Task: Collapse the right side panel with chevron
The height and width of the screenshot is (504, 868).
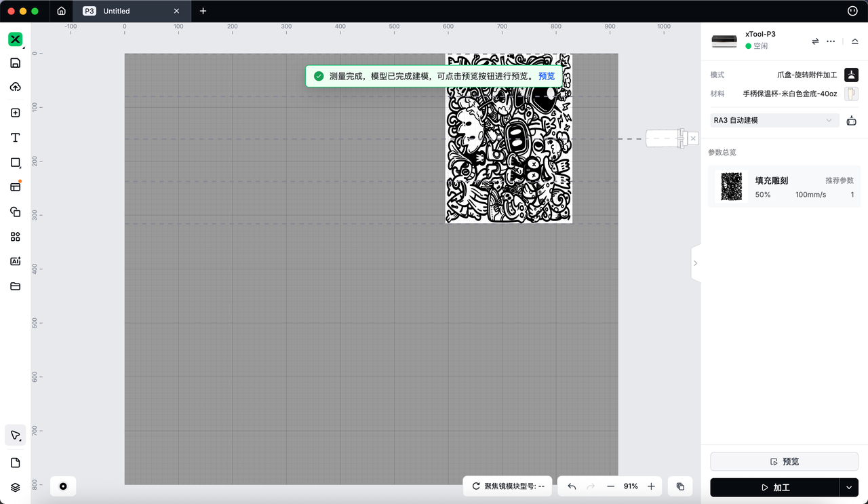Action: click(695, 263)
